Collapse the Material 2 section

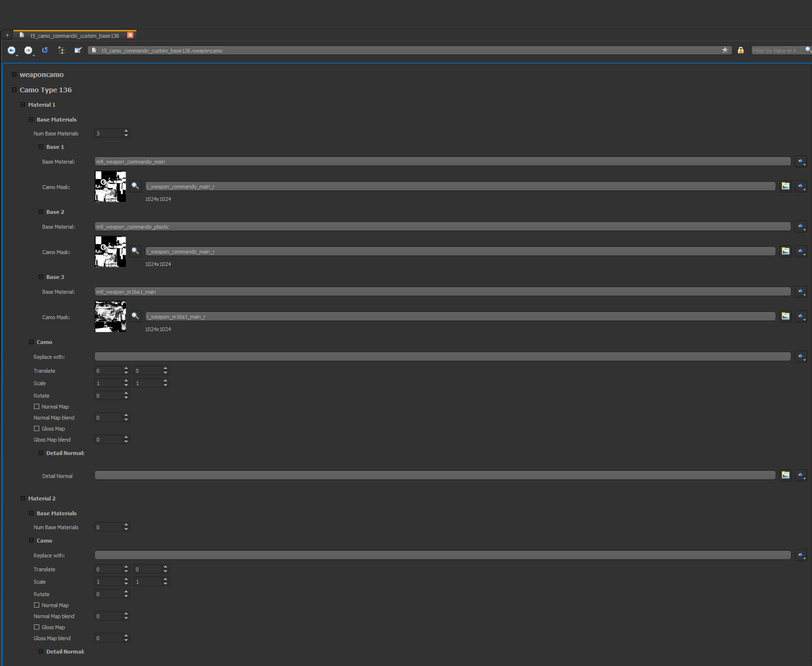(23, 499)
